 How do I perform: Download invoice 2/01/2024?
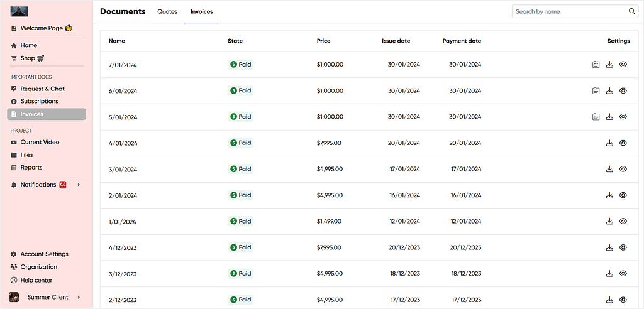[609, 195]
